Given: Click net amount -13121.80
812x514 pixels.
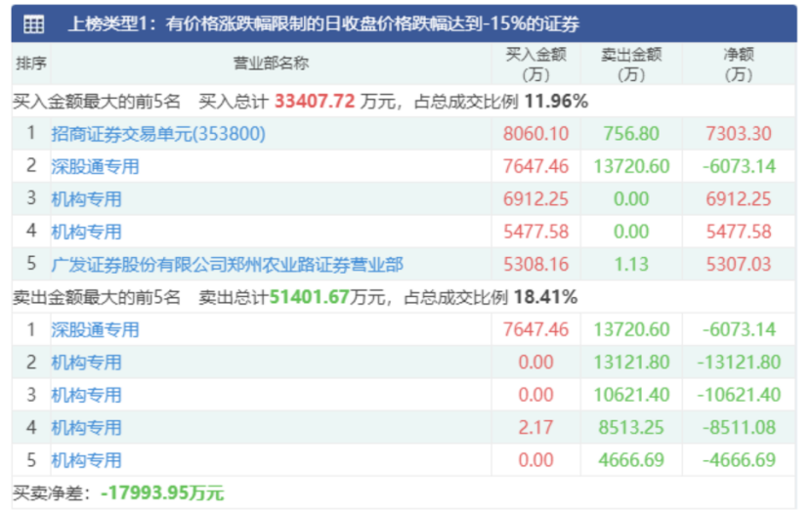Looking at the screenshot, I should 739,362.
